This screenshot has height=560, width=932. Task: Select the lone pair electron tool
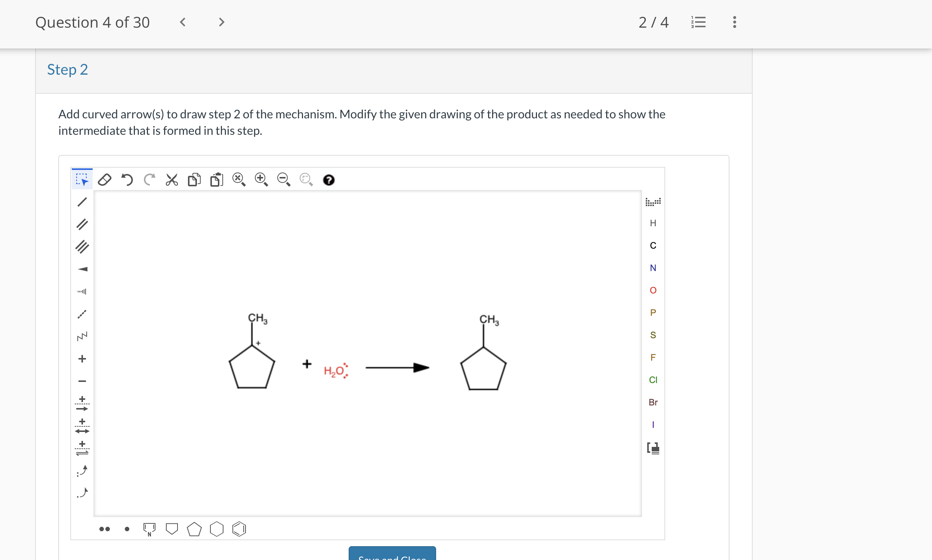tap(104, 529)
